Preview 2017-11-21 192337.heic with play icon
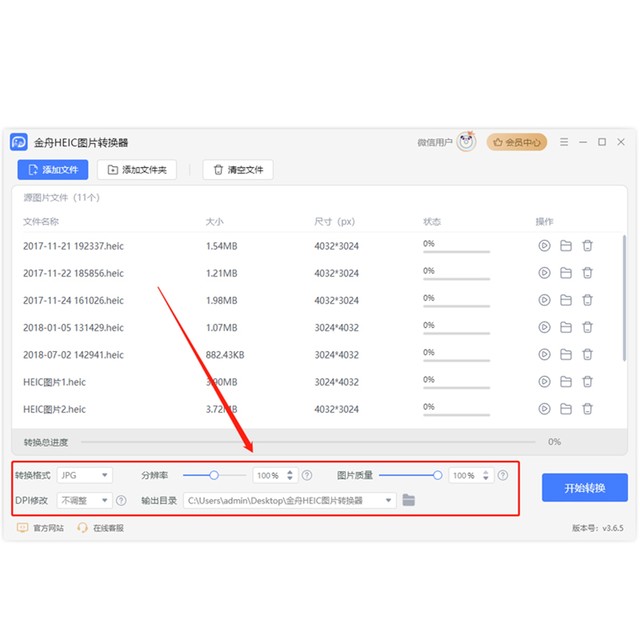The height and width of the screenshot is (640, 640). [544, 245]
